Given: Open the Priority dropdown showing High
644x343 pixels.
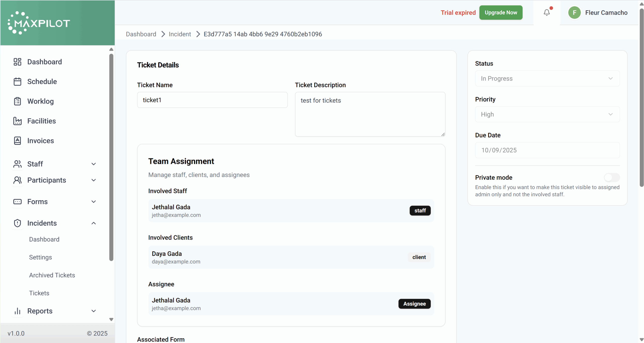Looking at the screenshot, I should 547,114.
